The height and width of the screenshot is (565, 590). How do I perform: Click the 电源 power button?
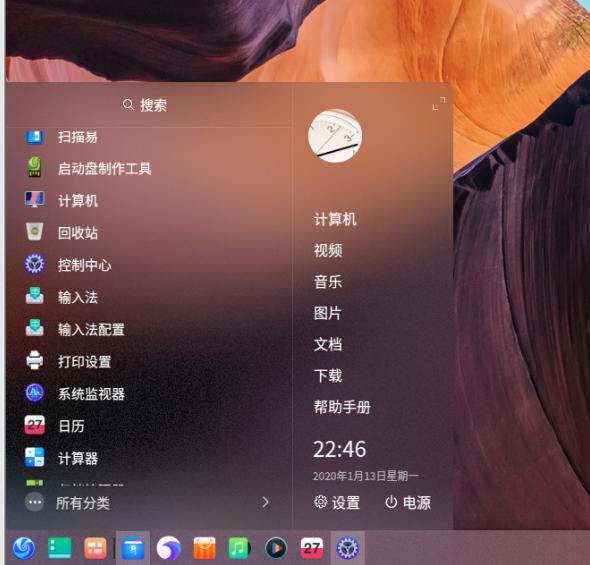(408, 502)
